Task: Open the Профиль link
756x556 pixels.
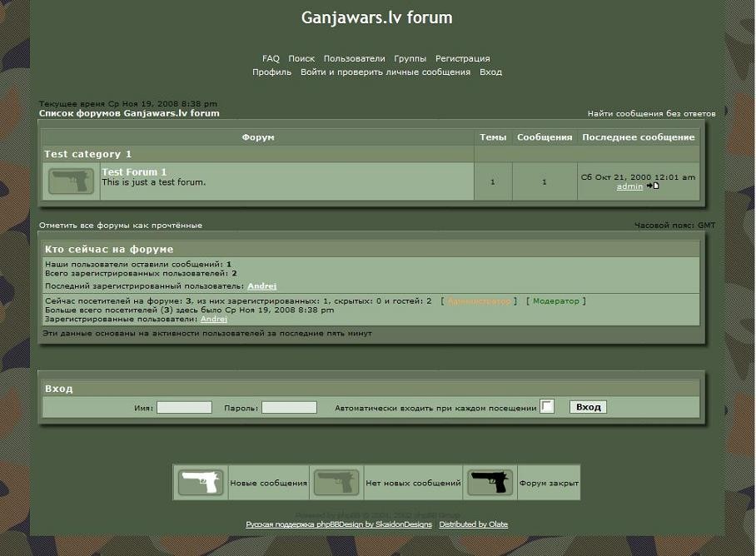Action: click(x=272, y=72)
